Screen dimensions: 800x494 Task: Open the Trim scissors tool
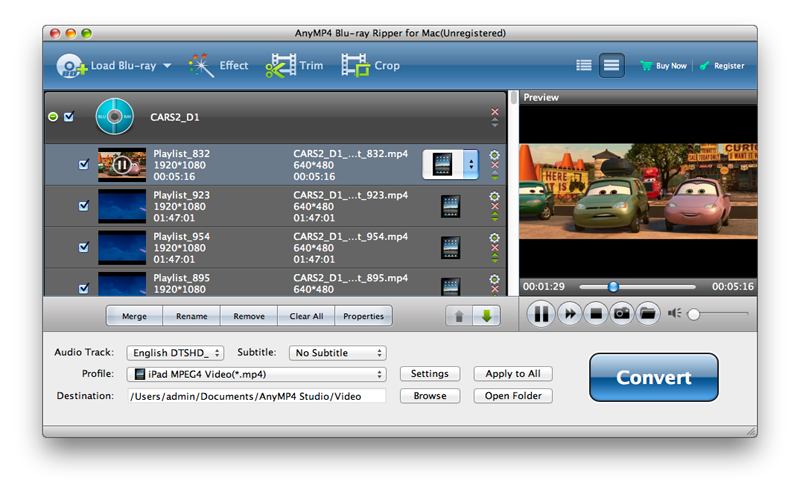point(294,66)
